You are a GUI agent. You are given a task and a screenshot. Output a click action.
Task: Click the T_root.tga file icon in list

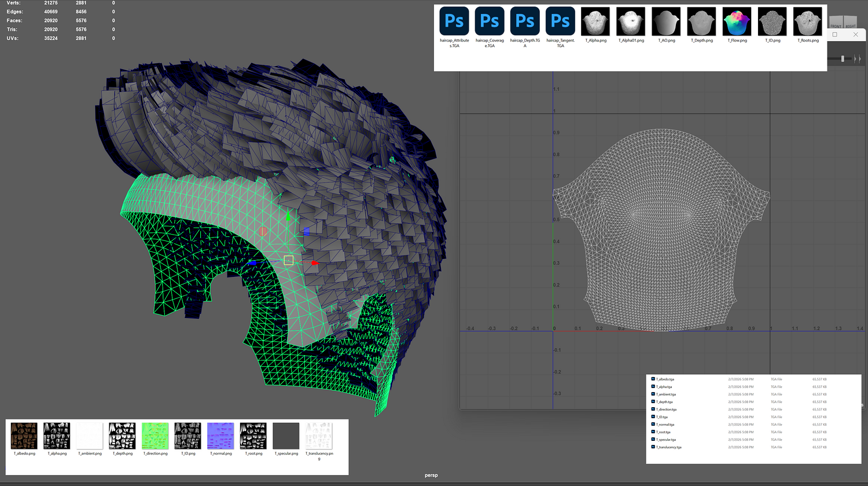(653, 432)
